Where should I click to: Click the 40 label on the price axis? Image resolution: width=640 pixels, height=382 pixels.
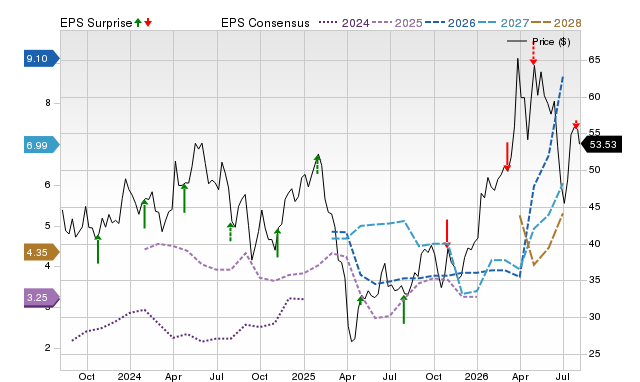coord(594,244)
